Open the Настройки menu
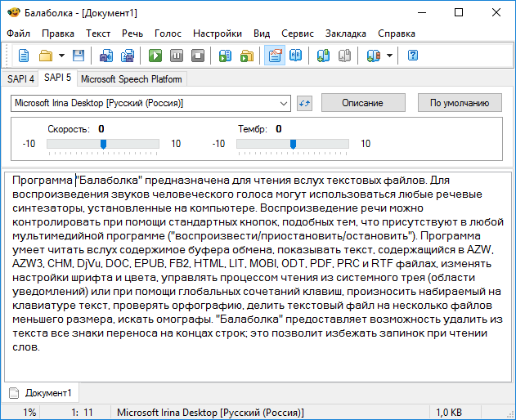The width and height of the screenshot is (516, 420). pos(217,34)
